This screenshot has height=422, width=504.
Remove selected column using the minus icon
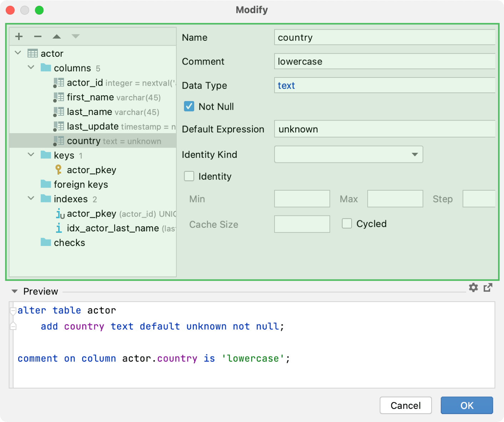(x=37, y=36)
